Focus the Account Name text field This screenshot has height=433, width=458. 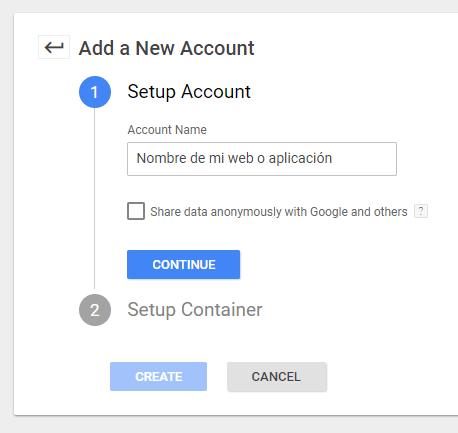pyautogui.click(x=262, y=159)
